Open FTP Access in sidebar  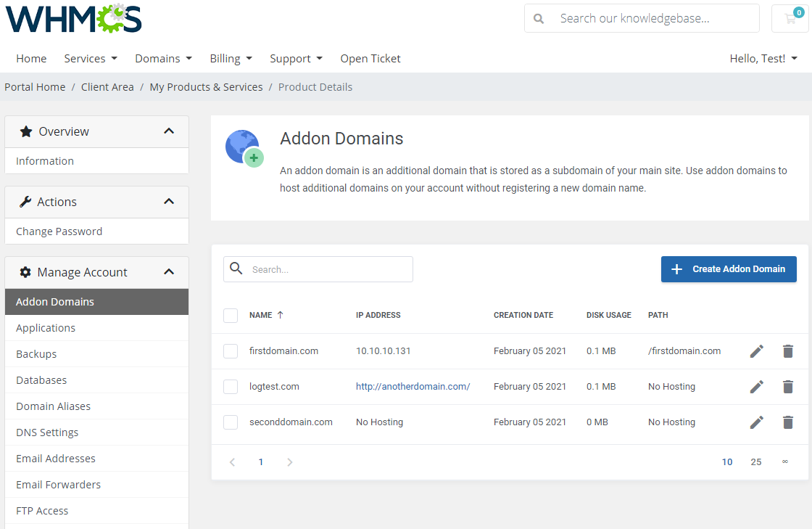tap(97, 511)
